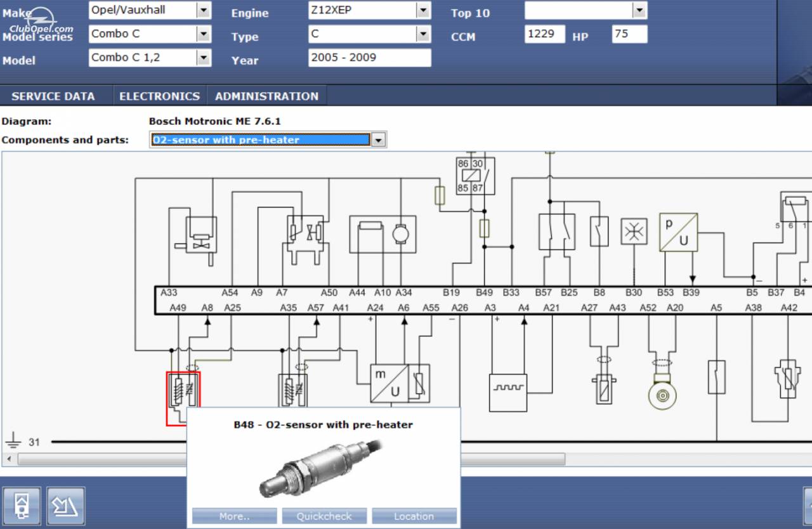Viewport: 812px width, 529px height.
Task: Click the More.. button in popup
Action: coord(234,516)
